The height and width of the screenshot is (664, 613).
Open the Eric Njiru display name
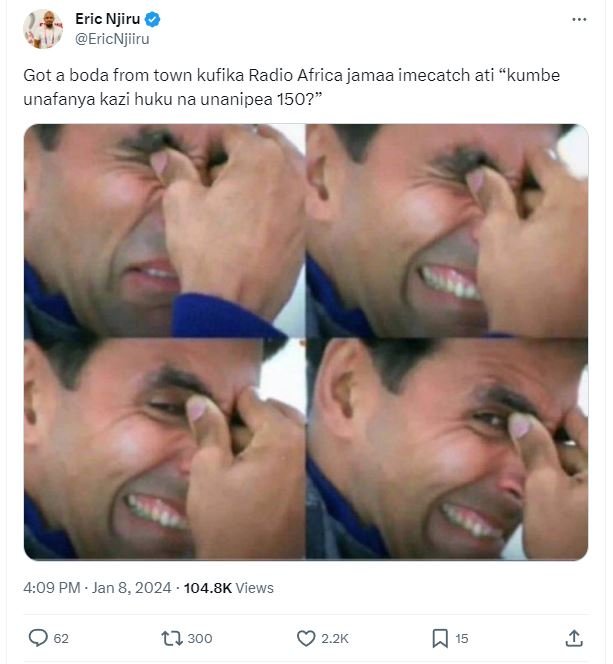[x=108, y=19]
